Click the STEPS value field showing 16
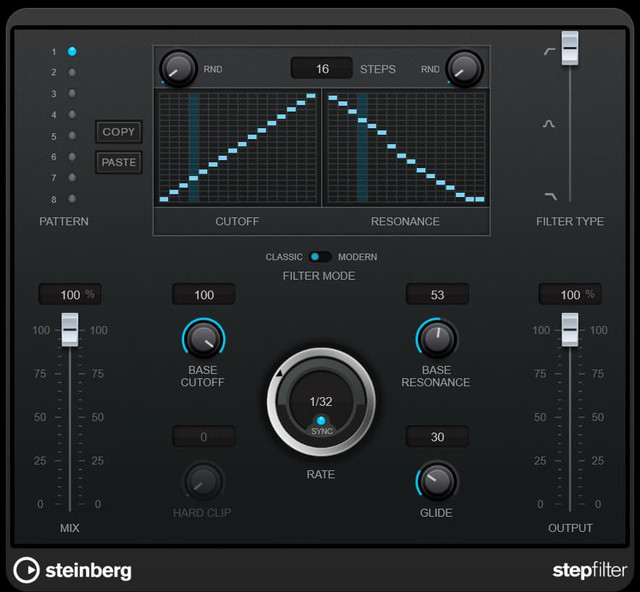This screenshot has height=592, width=640. [322, 69]
